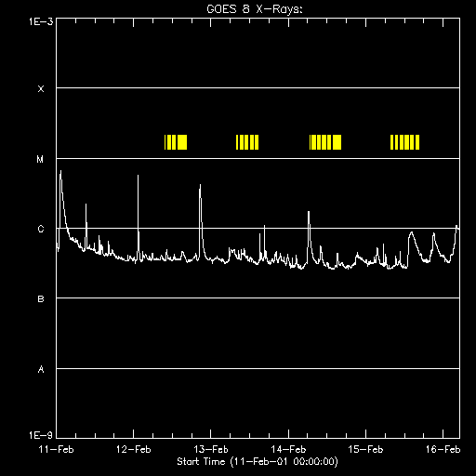Screen dimensions: 476x476
Task: Click the 1E-9 lower axis label
Action: click(x=41, y=435)
